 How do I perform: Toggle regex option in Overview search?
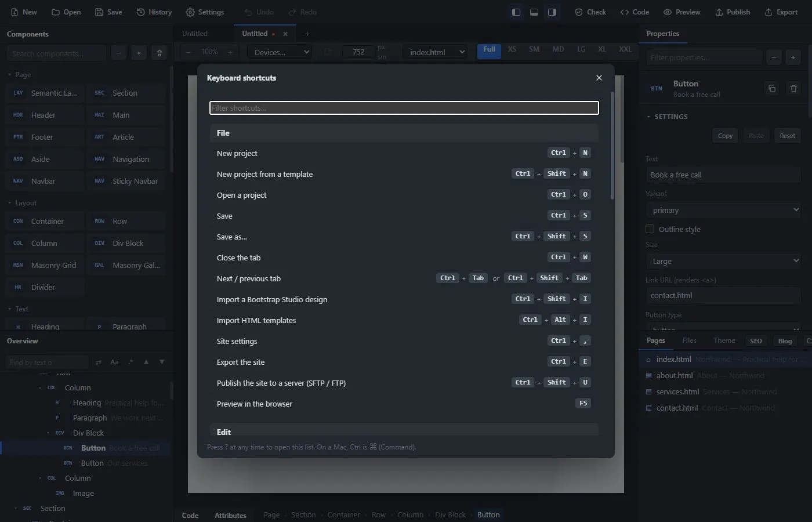click(x=130, y=362)
